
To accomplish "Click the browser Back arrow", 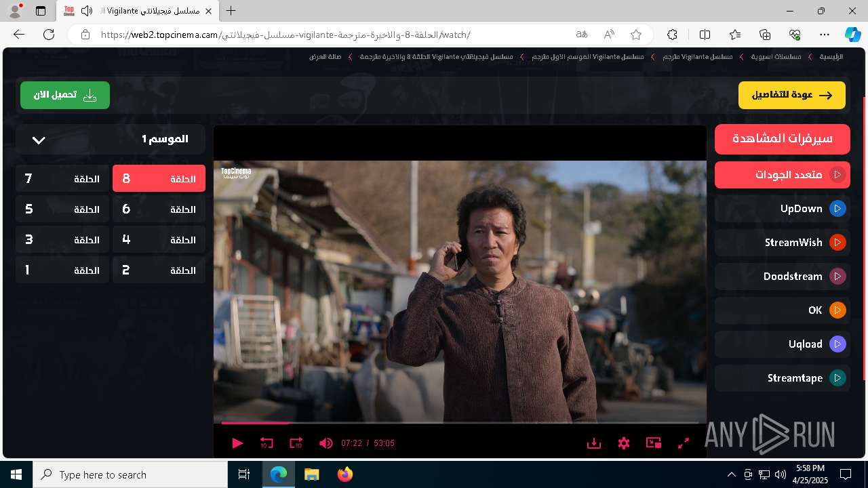I will pos(19,35).
